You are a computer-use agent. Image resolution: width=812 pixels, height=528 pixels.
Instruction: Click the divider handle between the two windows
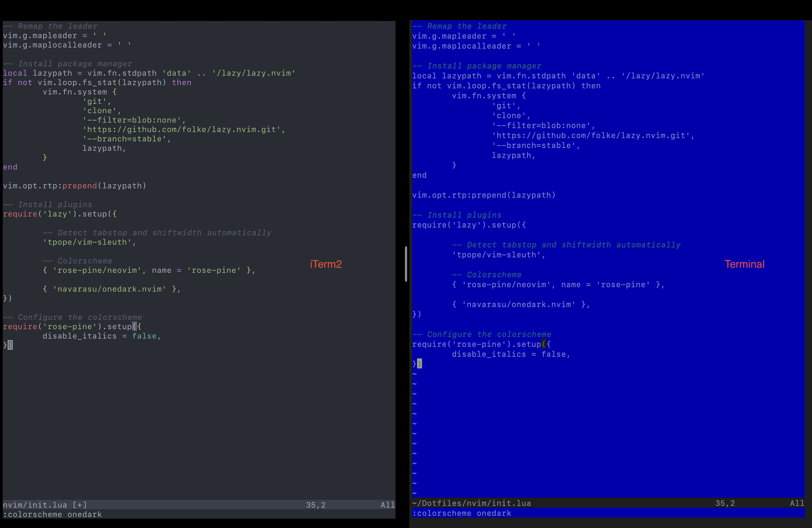[x=405, y=264]
